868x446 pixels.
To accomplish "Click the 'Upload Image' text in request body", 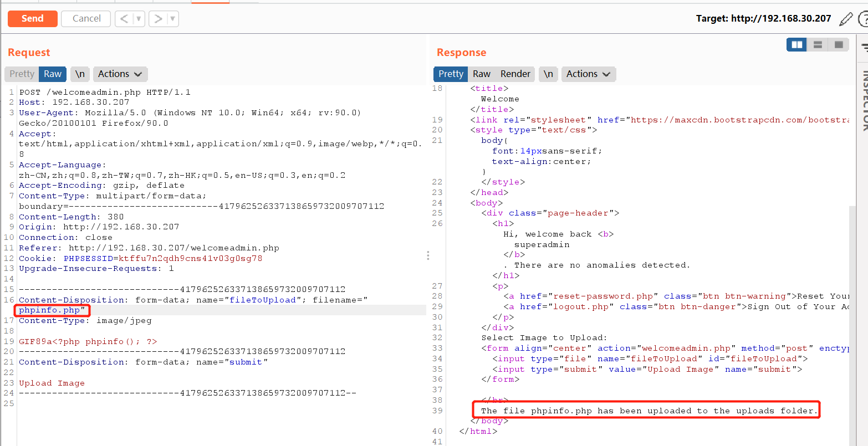I will pyautogui.click(x=52, y=383).
